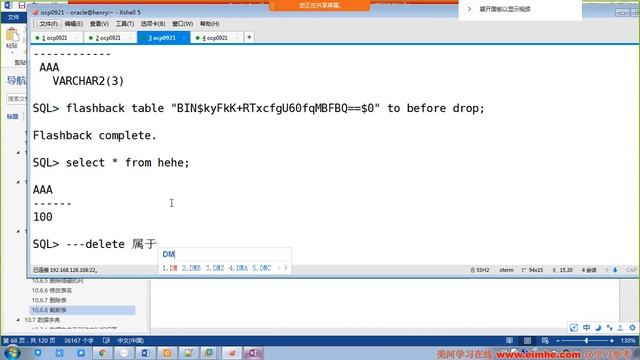Click the 36167 word count indicator
The width and height of the screenshot is (640, 360).
coord(79,340)
